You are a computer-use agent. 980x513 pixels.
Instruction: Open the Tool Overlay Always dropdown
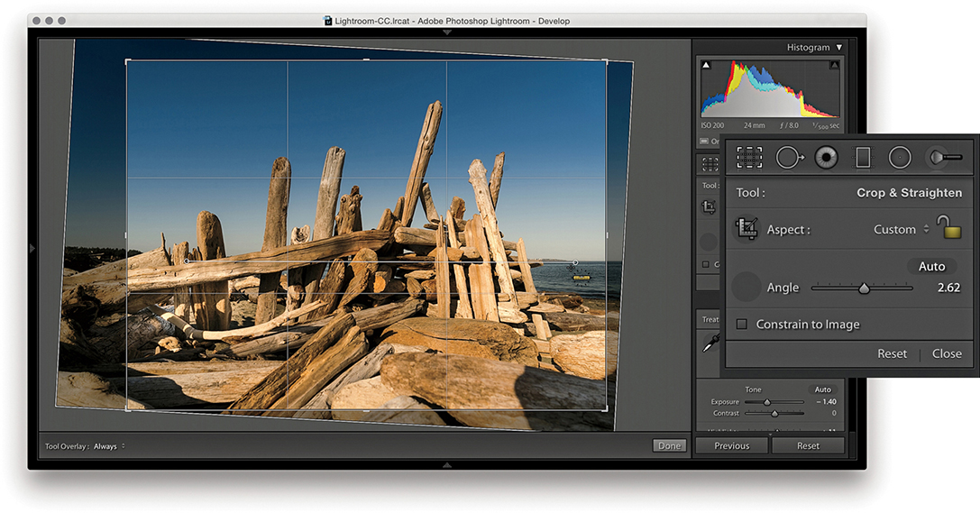click(109, 446)
